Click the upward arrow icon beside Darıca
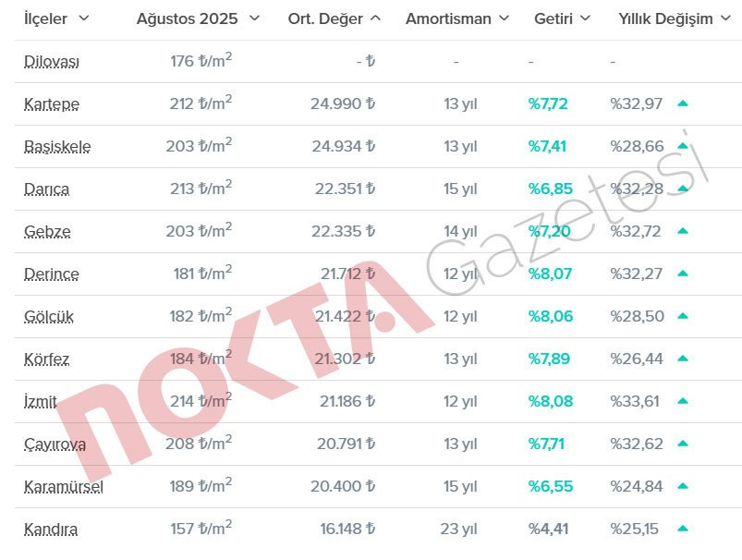Screen dimensions: 742x560 (682, 189)
